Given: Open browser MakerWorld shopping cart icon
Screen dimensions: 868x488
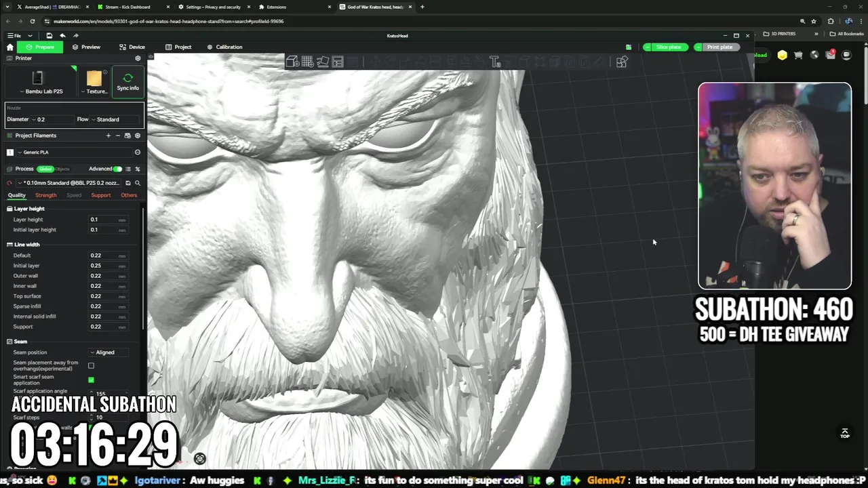Looking at the screenshot, I should 798,55.
